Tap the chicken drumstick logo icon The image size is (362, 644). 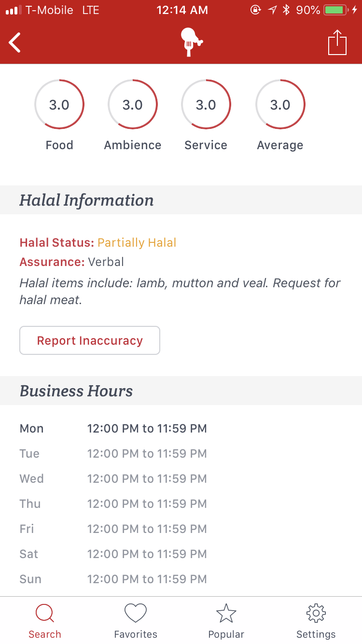click(x=191, y=42)
